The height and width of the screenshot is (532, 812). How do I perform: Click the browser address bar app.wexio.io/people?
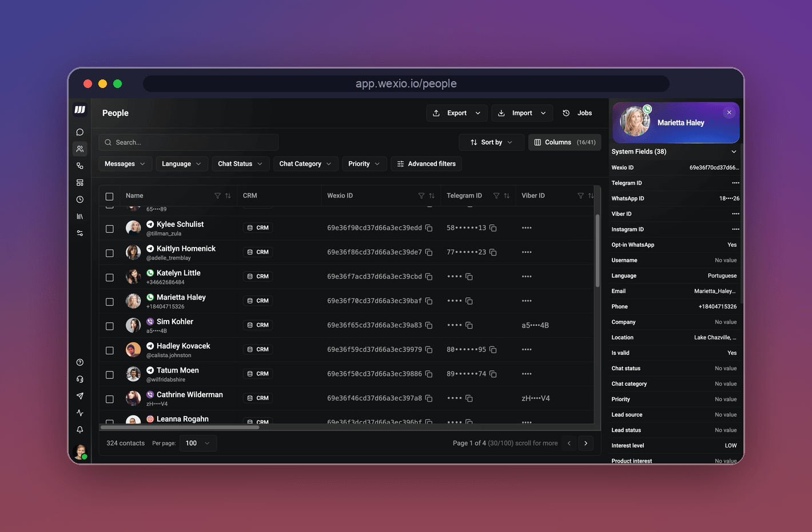[x=406, y=83]
